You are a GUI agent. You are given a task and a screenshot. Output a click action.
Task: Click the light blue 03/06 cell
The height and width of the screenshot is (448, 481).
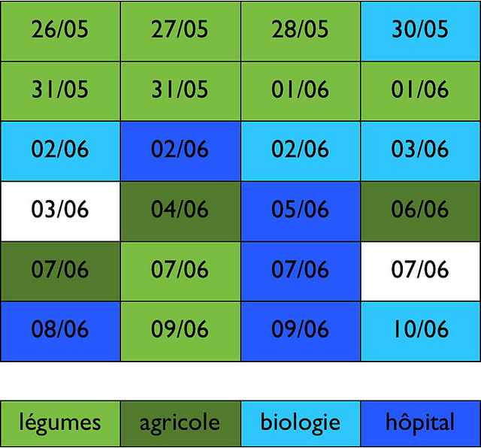click(420, 150)
